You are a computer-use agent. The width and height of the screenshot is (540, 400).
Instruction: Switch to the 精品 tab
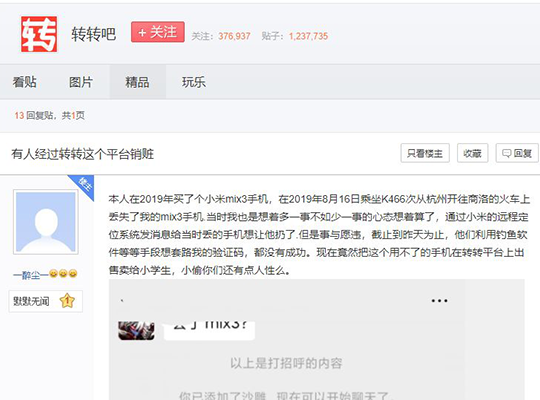click(x=137, y=82)
